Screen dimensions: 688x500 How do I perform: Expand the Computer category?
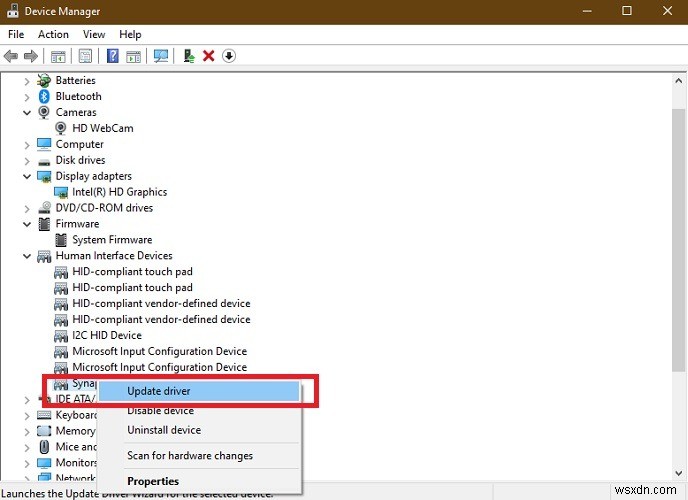(x=27, y=145)
